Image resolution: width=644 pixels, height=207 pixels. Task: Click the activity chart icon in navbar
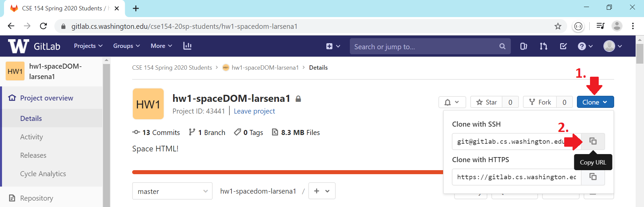[187, 46]
